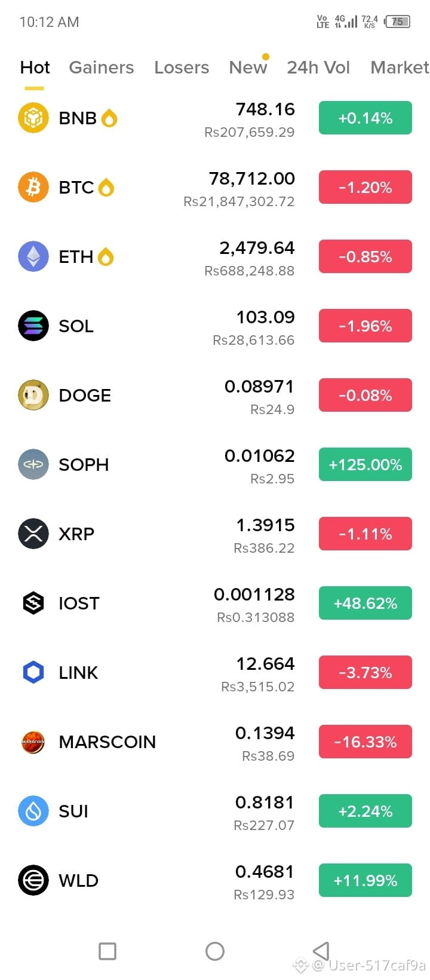Switch to the 24h Vol tab

(x=318, y=68)
